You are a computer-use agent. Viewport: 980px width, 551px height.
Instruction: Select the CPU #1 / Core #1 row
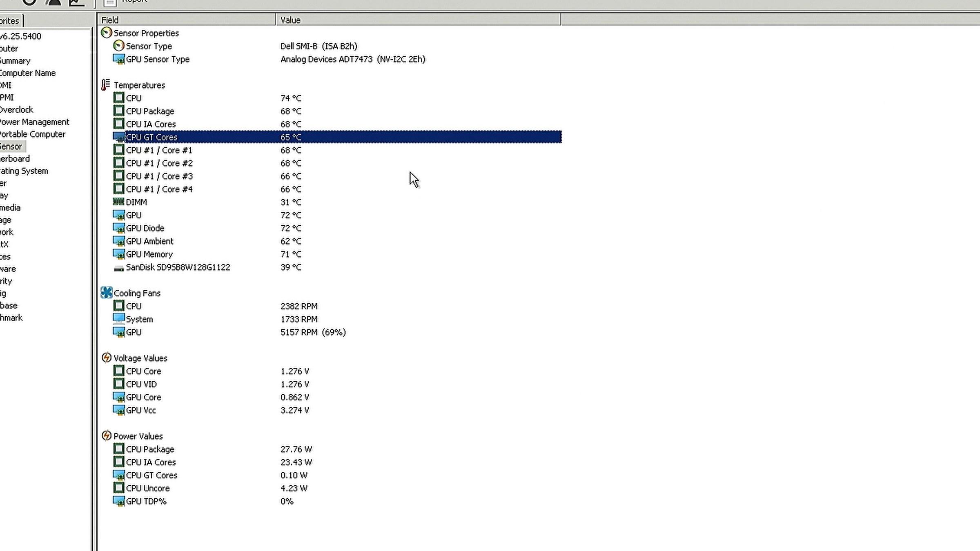pyautogui.click(x=337, y=150)
